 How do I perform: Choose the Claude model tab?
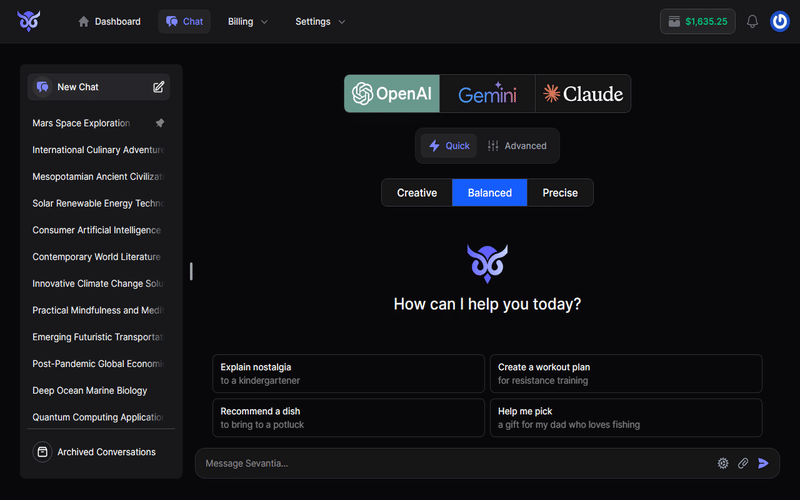click(583, 94)
